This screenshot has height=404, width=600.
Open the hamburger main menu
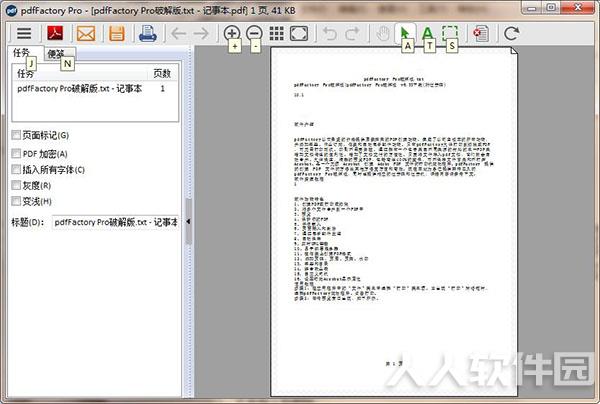(24, 33)
